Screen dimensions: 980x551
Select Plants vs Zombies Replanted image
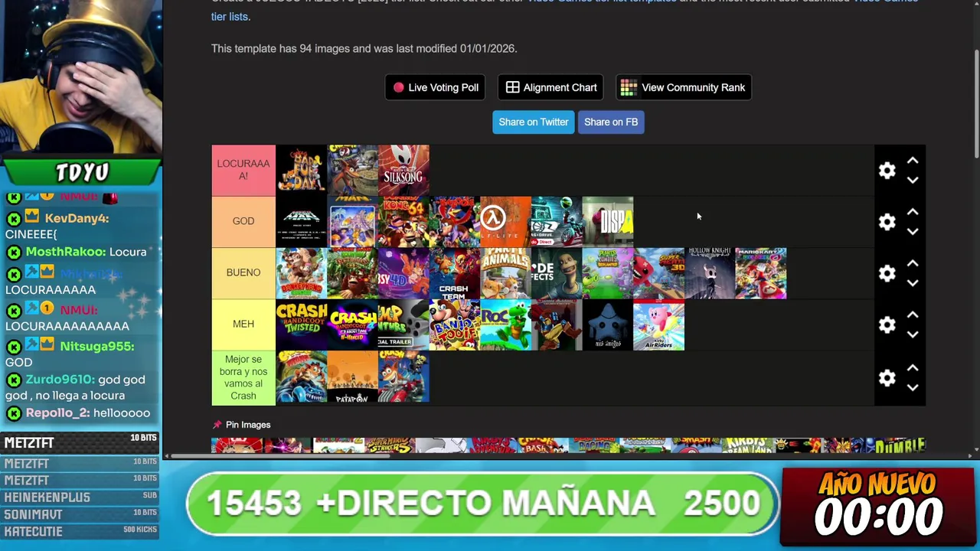608,273
